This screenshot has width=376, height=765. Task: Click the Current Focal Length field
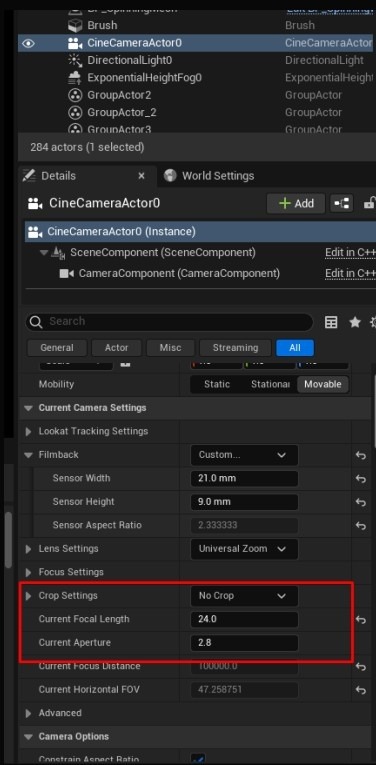(244, 620)
